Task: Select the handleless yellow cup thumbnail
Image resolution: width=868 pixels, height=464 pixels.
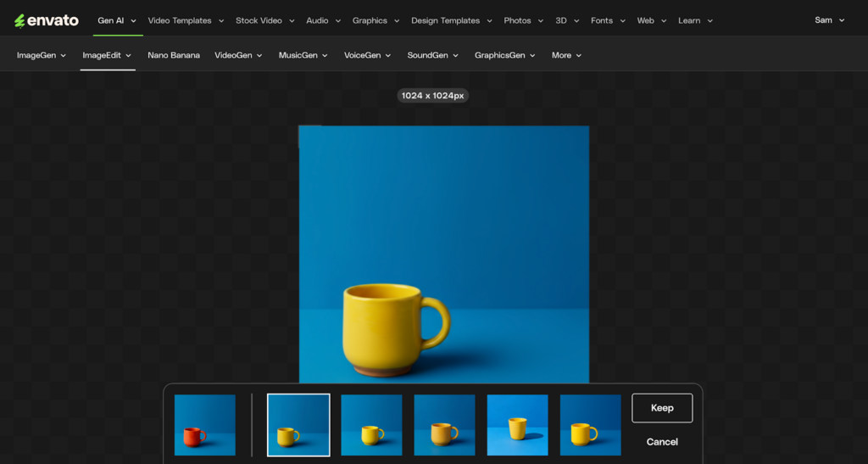Action: coord(517,425)
